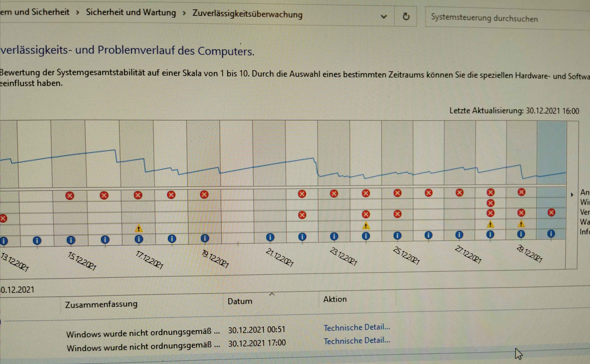The width and height of the screenshot is (590, 364).
Task: Click the blue info icon above the 21.12.2021 label
Action: [x=270, y=237]
